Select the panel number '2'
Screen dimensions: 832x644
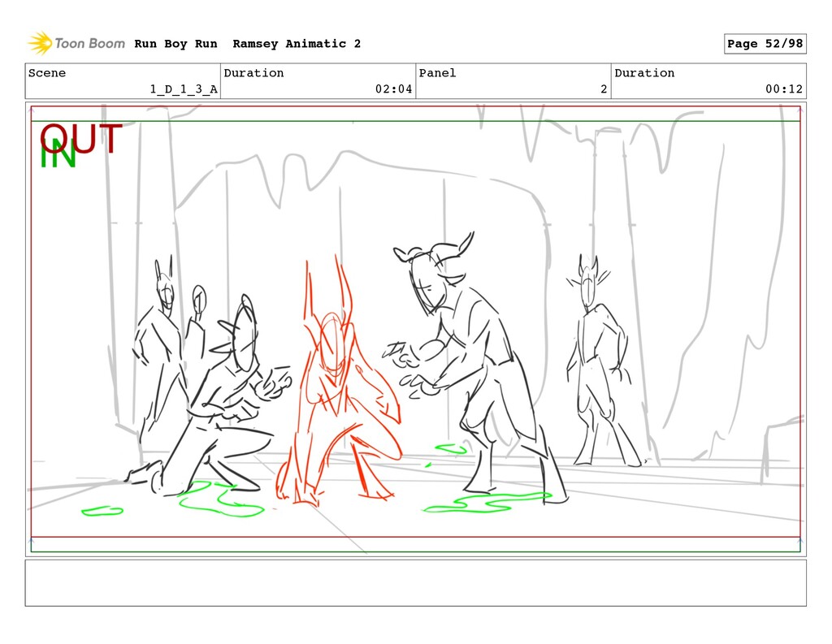pos(604,89)
